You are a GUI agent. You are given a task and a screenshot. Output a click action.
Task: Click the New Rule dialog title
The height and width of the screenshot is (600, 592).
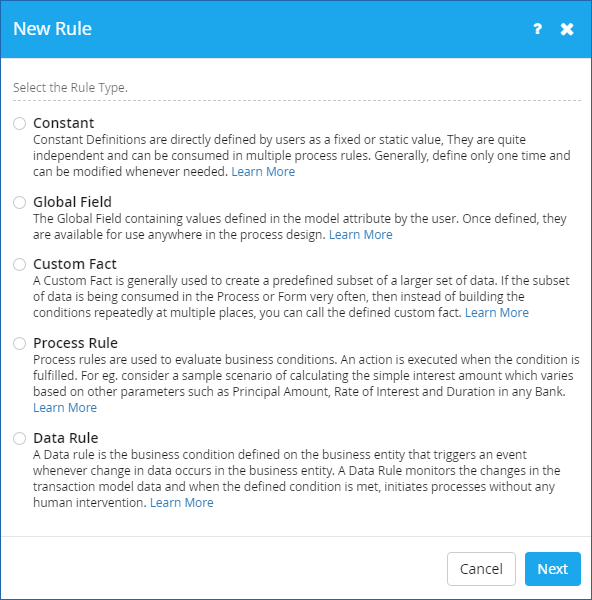tap(52, 29)
